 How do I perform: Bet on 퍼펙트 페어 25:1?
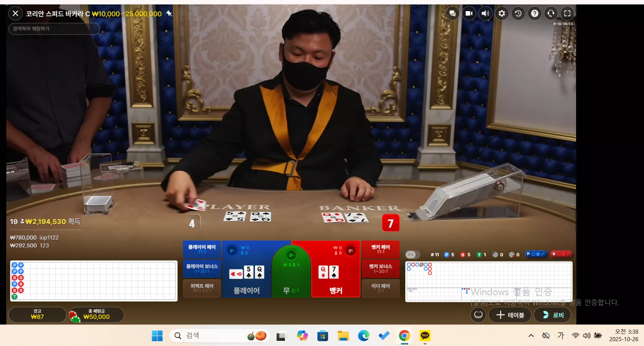[x=202, y=288]
